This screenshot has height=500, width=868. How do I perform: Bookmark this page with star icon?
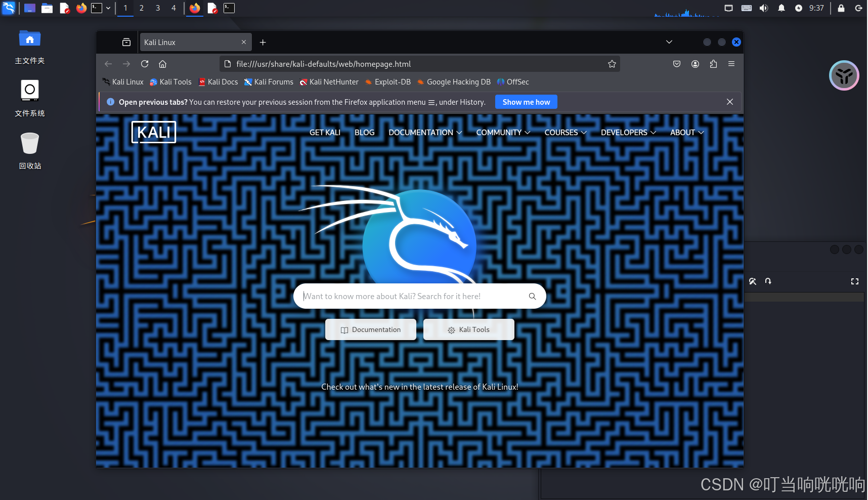[612, 64]
